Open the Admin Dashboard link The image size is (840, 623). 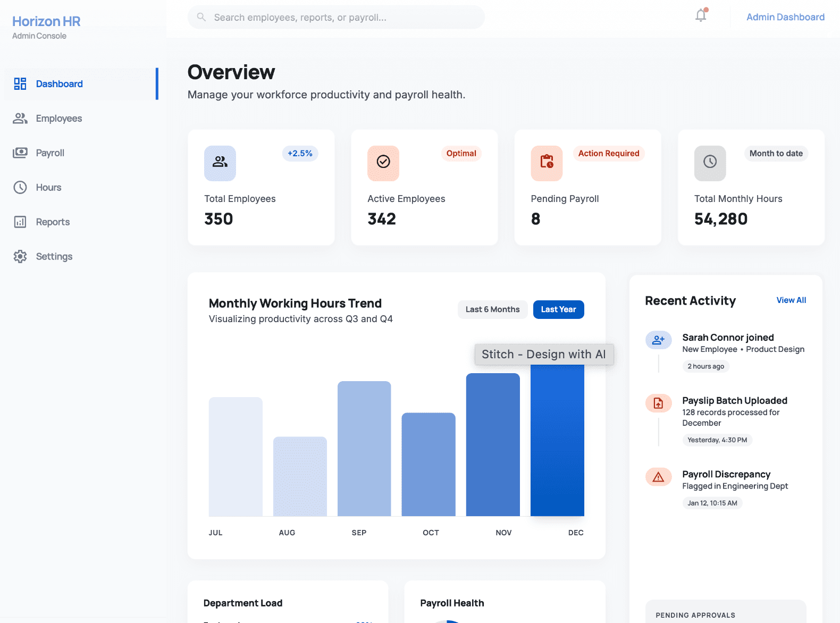[785, 17]
